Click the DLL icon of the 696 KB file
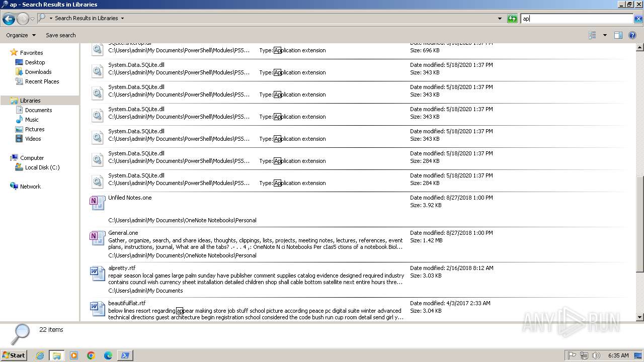 point(97,49)
